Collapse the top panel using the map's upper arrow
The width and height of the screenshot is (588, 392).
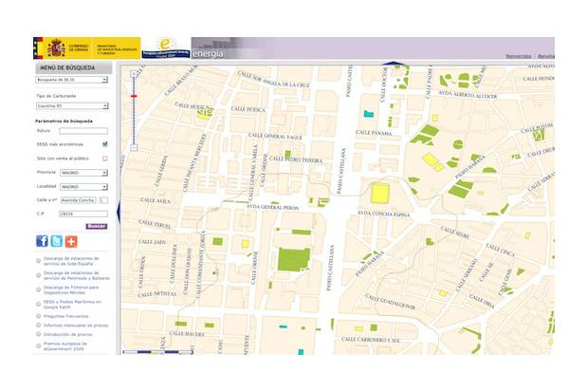point(393,64)
